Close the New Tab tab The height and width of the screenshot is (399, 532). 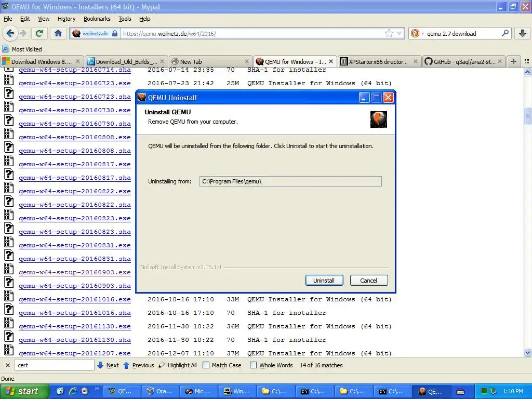click(x=247, y=61)
